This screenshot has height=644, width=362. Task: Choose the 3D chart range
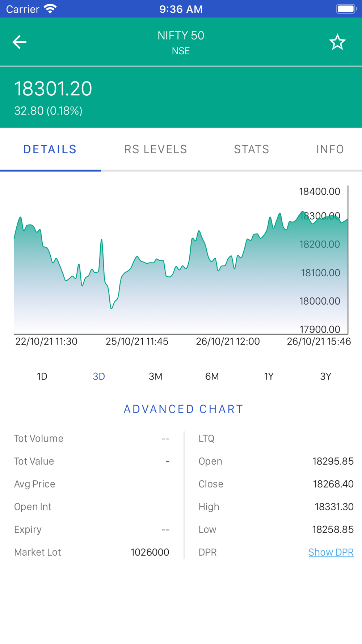(x=99, y=376)
